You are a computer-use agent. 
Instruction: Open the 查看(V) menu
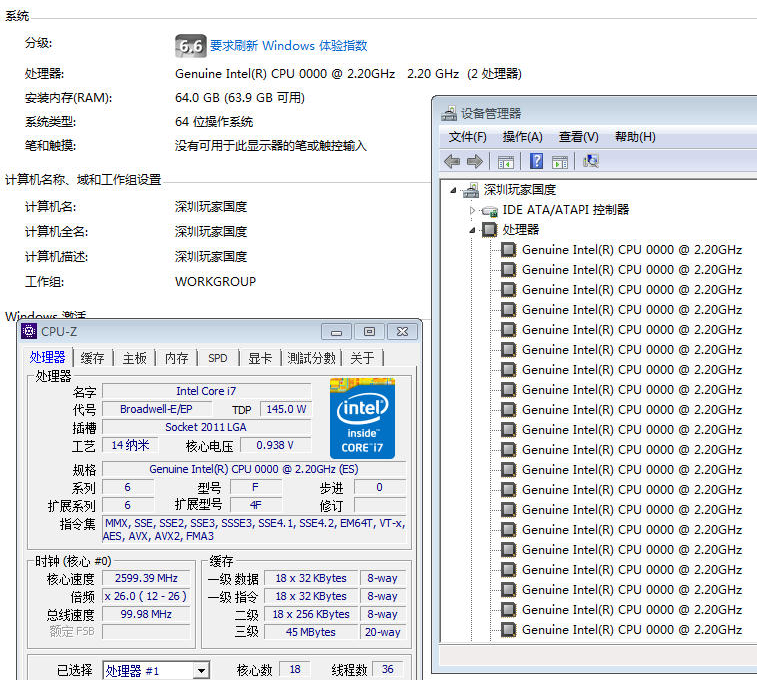578,137
